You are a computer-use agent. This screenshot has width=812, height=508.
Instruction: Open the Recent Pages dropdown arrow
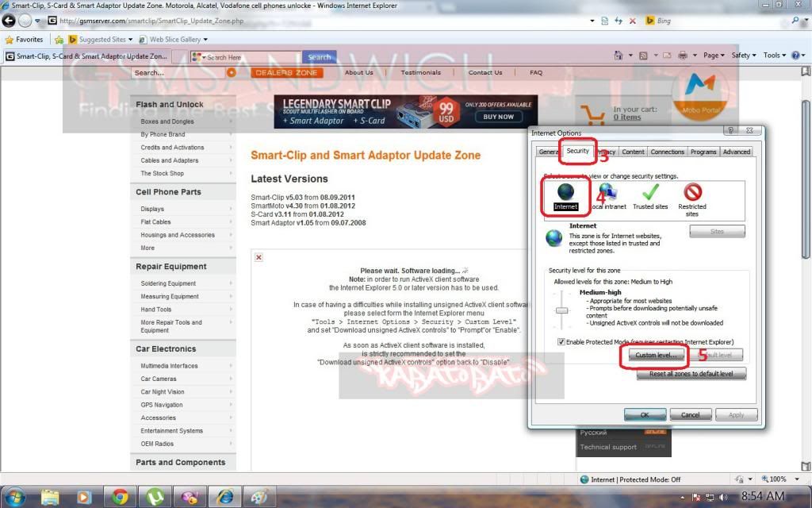pos(37,21)
